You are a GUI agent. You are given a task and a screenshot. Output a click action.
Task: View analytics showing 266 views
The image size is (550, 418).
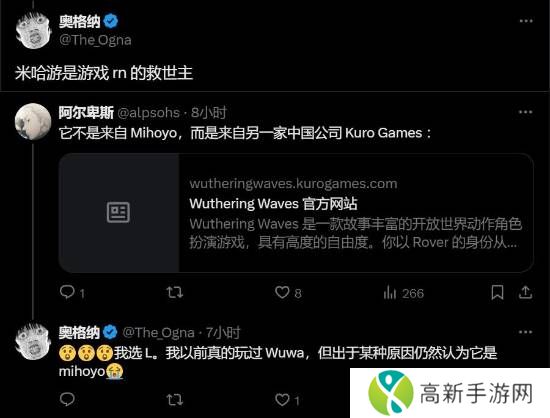pyautogui.click(x=403, y=293)
